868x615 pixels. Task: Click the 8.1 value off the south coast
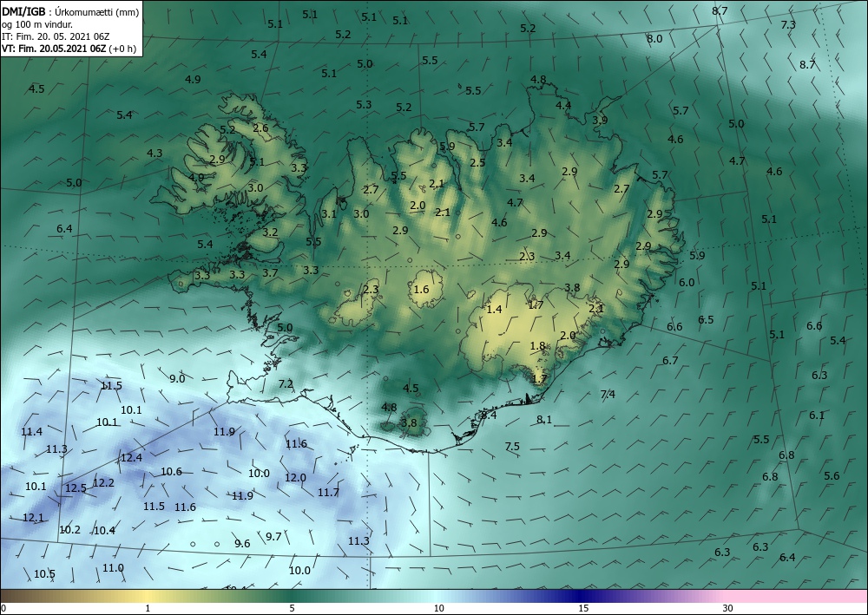pyautogui.click(x=544, y=419)
